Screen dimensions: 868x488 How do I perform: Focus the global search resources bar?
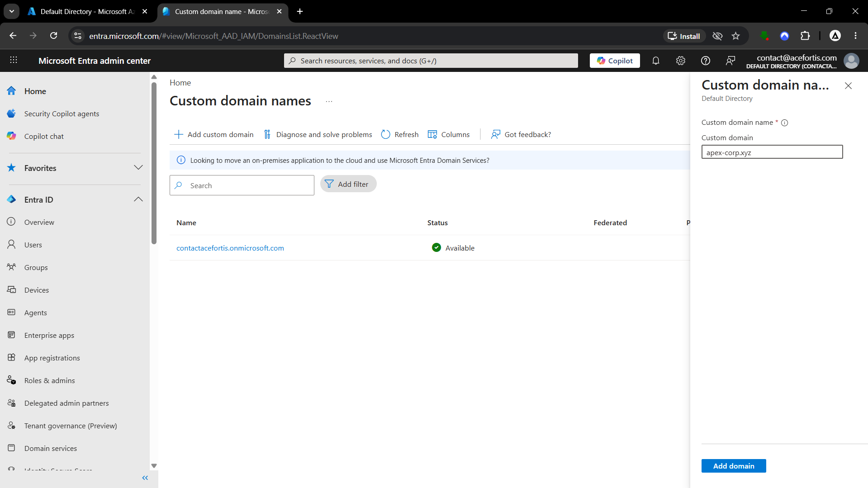(431, 61)
